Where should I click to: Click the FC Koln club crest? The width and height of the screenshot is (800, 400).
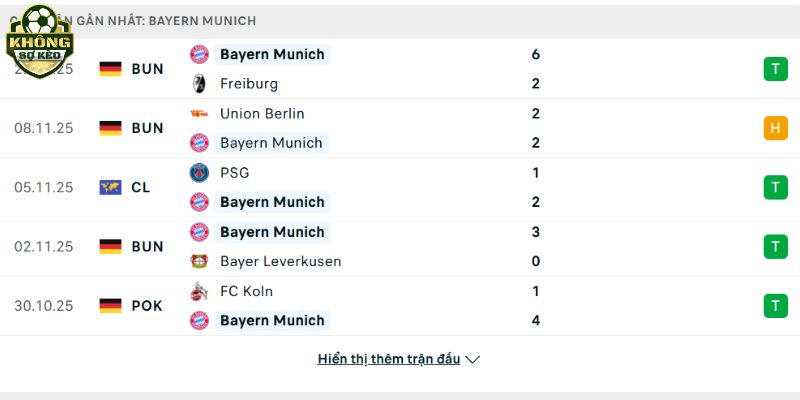tap(199, 292)
